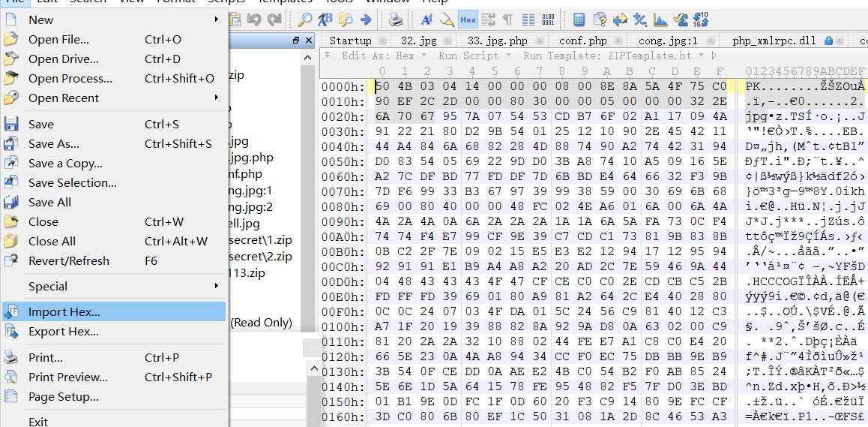Open editor toolbar options arrow
868x427 pixels.
pos(327,56)
